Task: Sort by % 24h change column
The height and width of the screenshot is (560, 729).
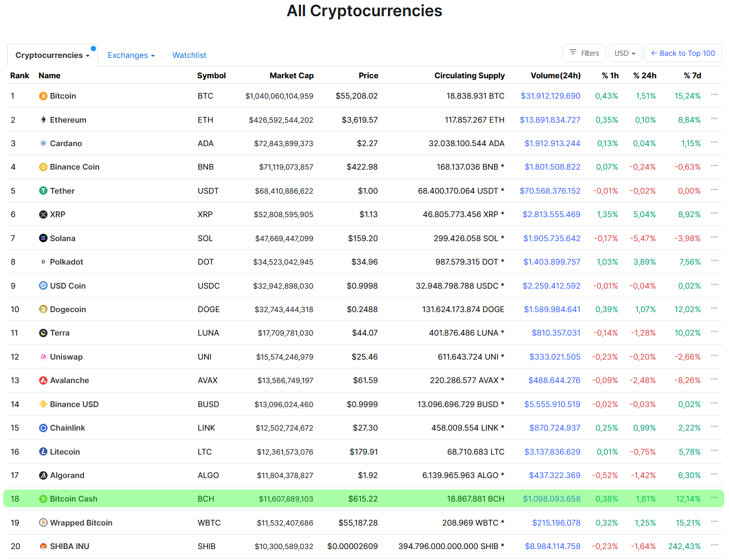Action: [645, 76]
